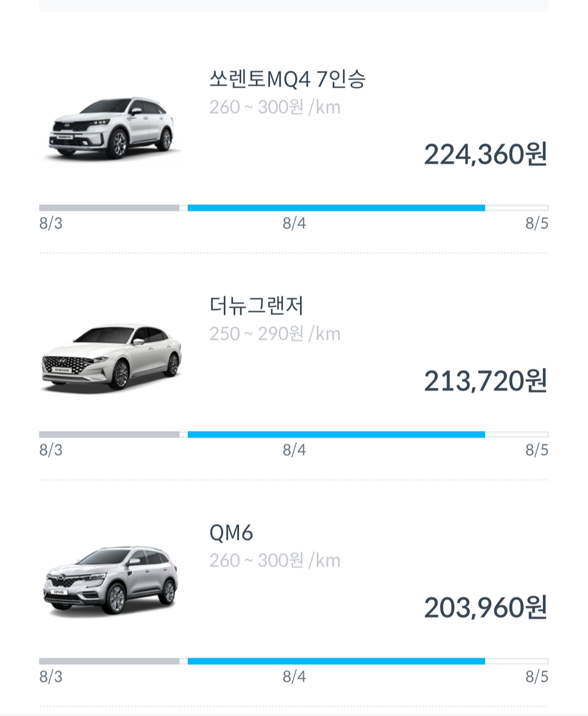Click the blue reservation bar for 더뉴그랜저

click(336, 434)
